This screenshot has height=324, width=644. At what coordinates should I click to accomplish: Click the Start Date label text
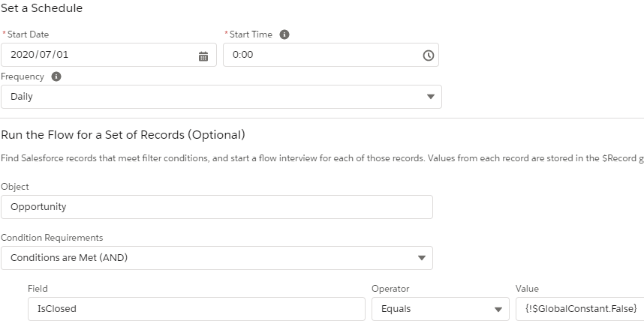[28, 34]
